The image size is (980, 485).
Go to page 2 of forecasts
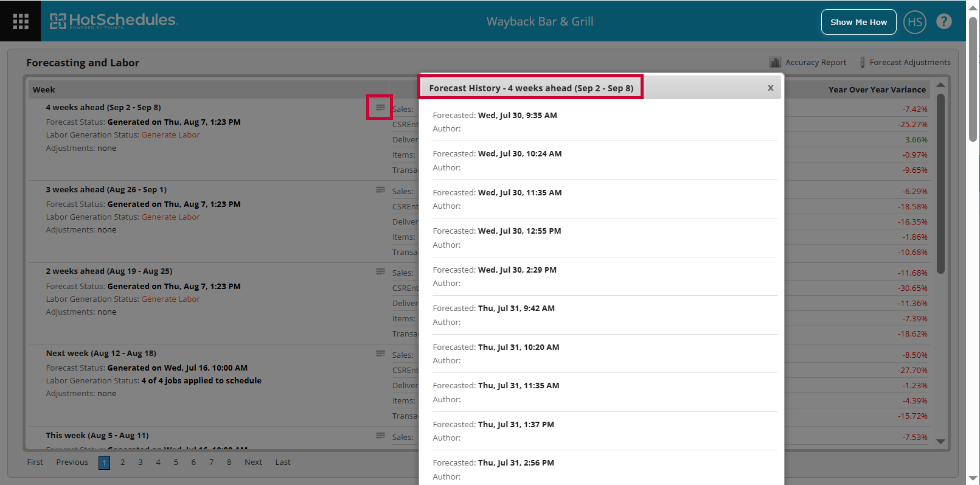click(x=123, y=462)
